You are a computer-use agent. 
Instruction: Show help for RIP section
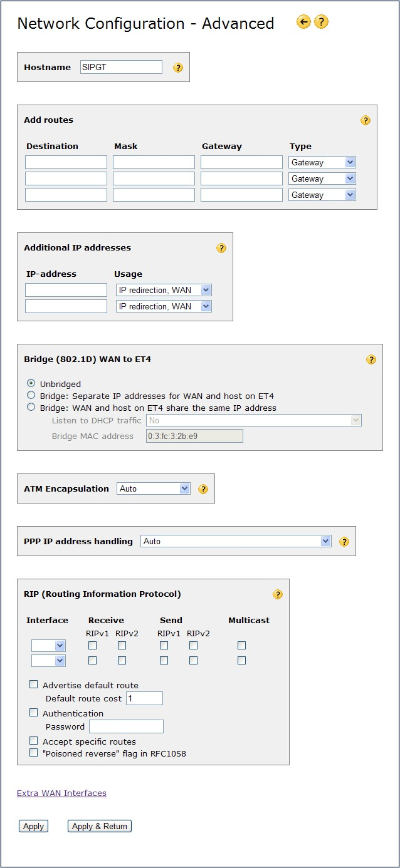click(x=278, y=594)
